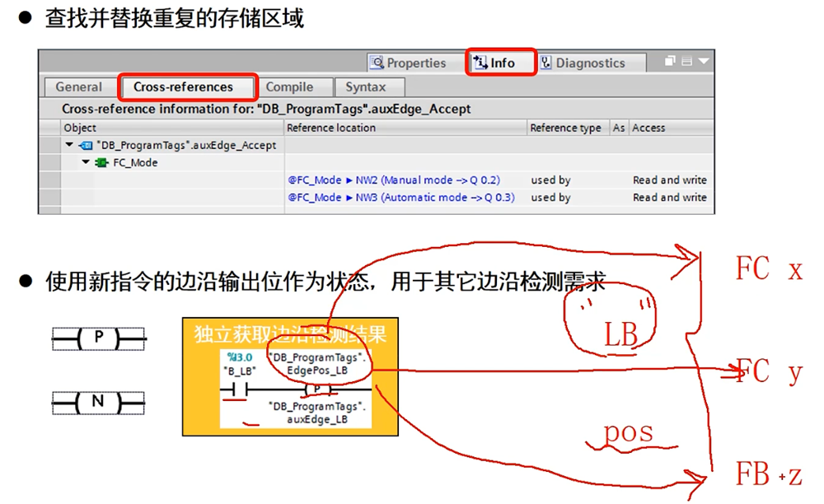Click the green FC_Mode block icon
This screenshot has width=824, height=504.
tap(101, 162)
